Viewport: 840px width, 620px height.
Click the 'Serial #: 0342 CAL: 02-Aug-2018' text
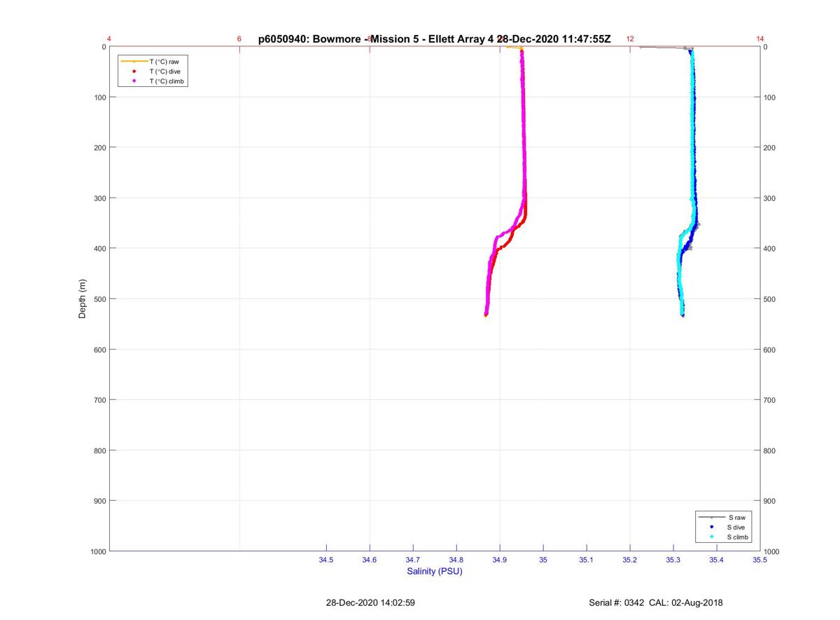pyautogui.click(x=656, y=602)
